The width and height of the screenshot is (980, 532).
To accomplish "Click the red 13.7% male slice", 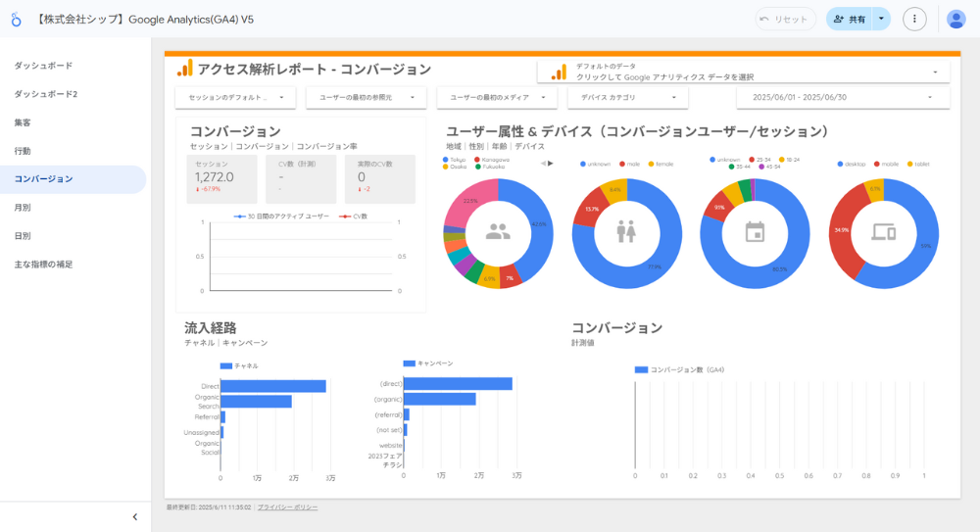I will [591, 208].
